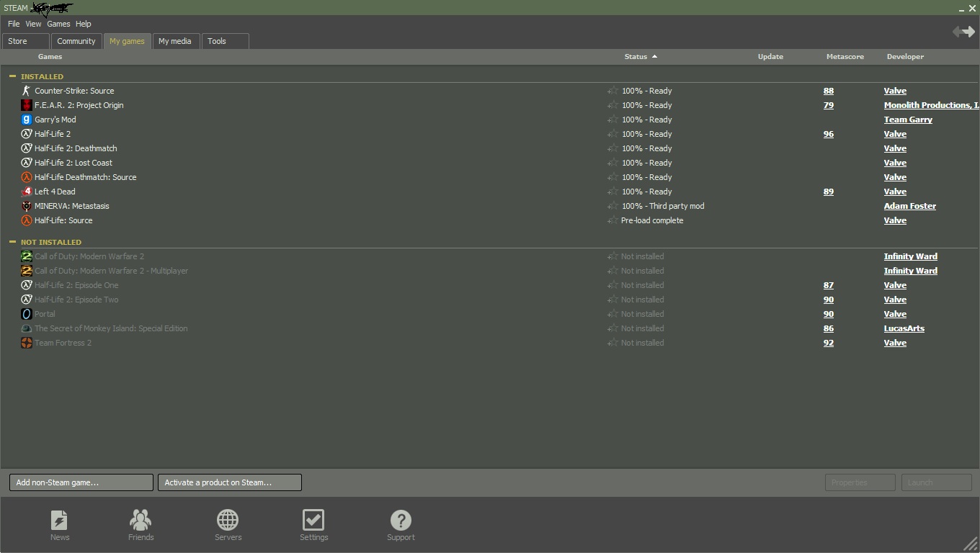Click the Counter-Strike: Source game icon
The width and height of the screenshot is (980, 553).
click(x=27, y=91)
